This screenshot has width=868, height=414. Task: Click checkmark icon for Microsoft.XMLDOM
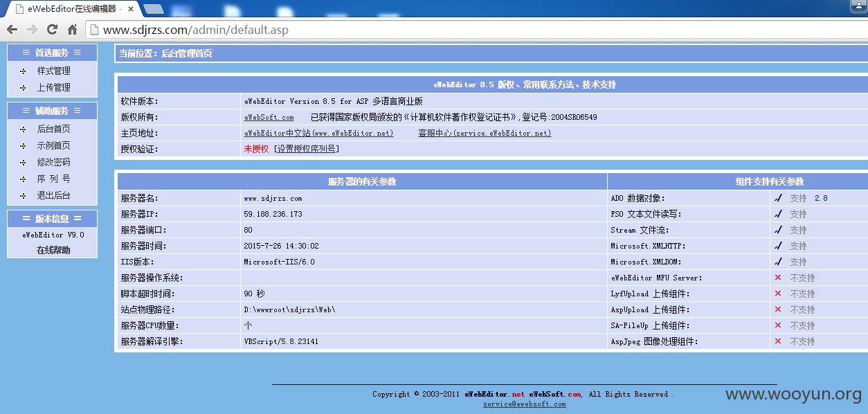(x=778, y=262)
